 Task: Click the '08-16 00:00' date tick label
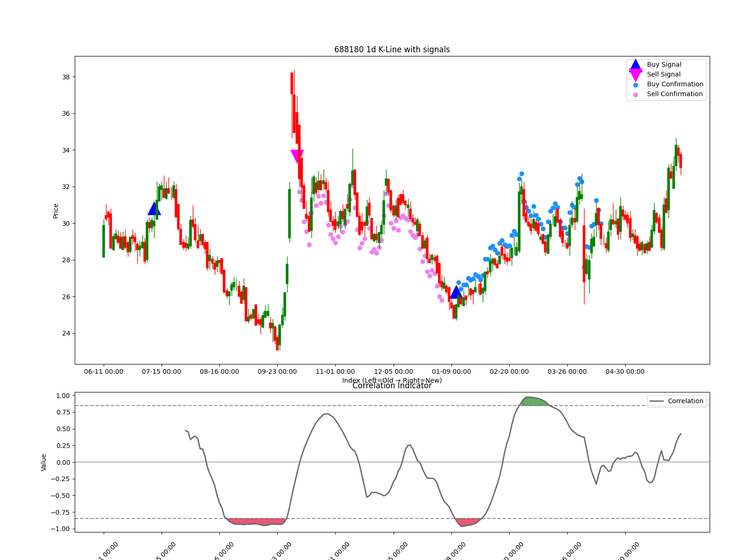tap(219, 371)
